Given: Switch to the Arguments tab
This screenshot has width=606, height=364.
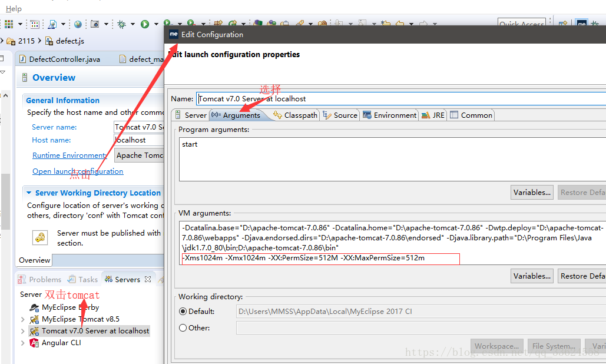Looking at the screenshot, I should tap(237, 115).
